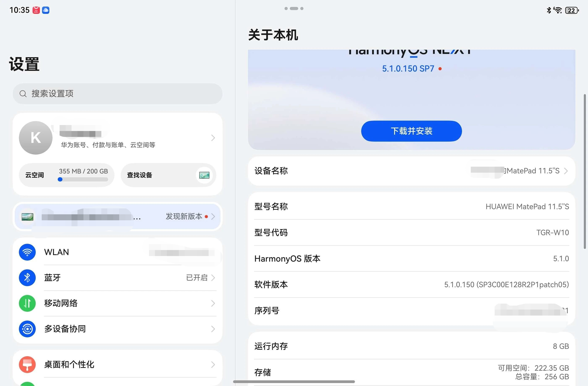Open desktop and personalization brush icon
This screenshot has width=588, height=386.
click(27, 364)
